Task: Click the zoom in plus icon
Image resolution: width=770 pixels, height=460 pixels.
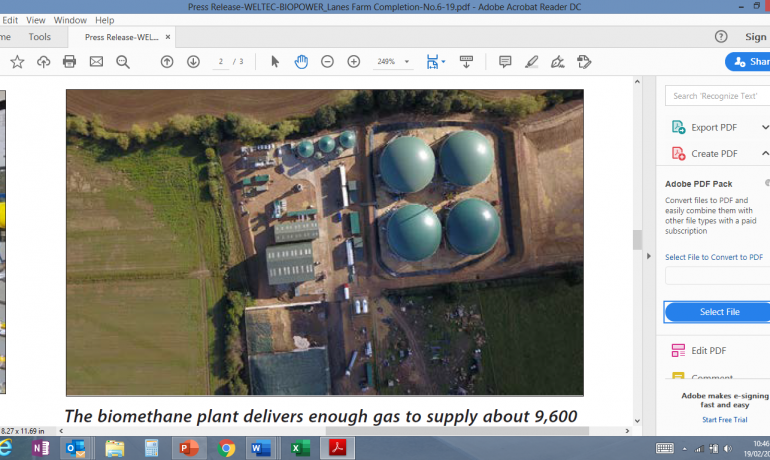Action: (x=353, y=62)
